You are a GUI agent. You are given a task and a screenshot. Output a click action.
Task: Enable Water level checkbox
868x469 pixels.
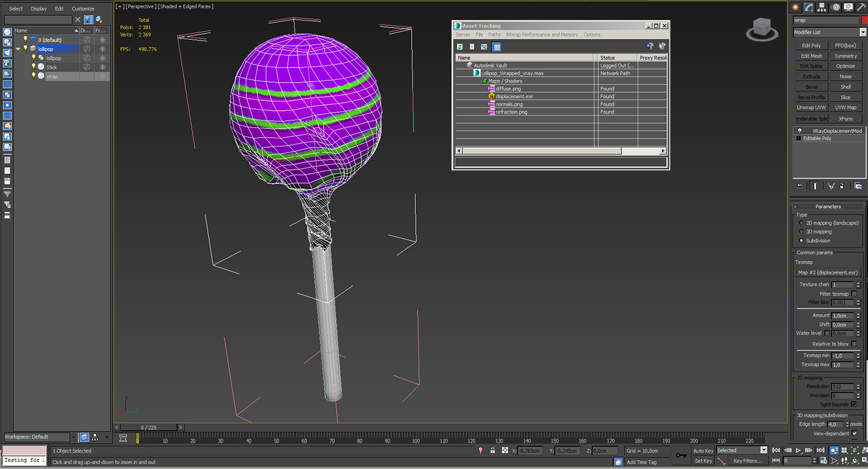[827, 334]
